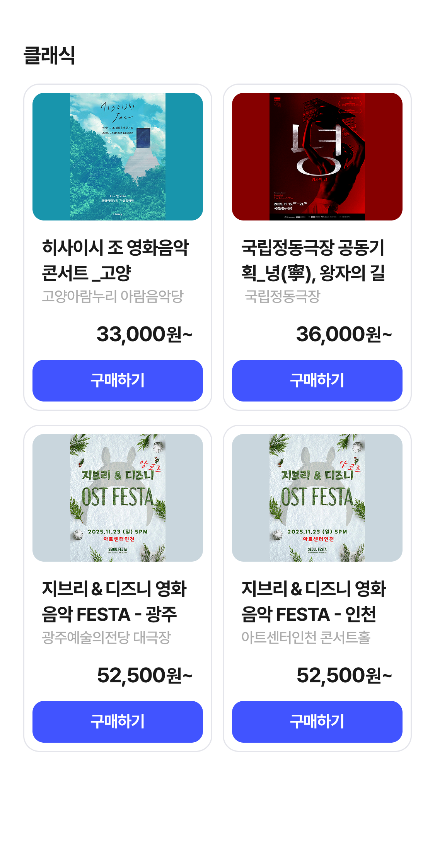The width and height of the screenshot is (435, 868).
Task: Buy tickets for 지브리 & 디즈니 FESTA - 광주
Action: [x=118, y=722]
